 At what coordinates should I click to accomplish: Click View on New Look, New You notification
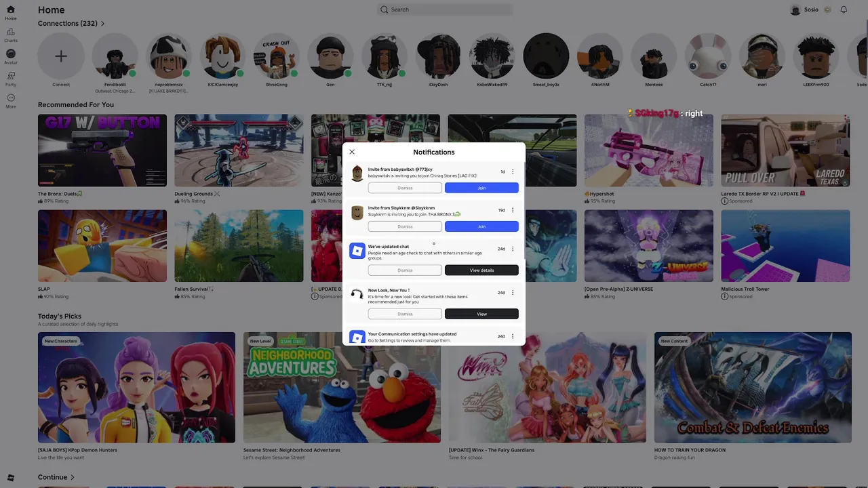[x=481, y=314]
